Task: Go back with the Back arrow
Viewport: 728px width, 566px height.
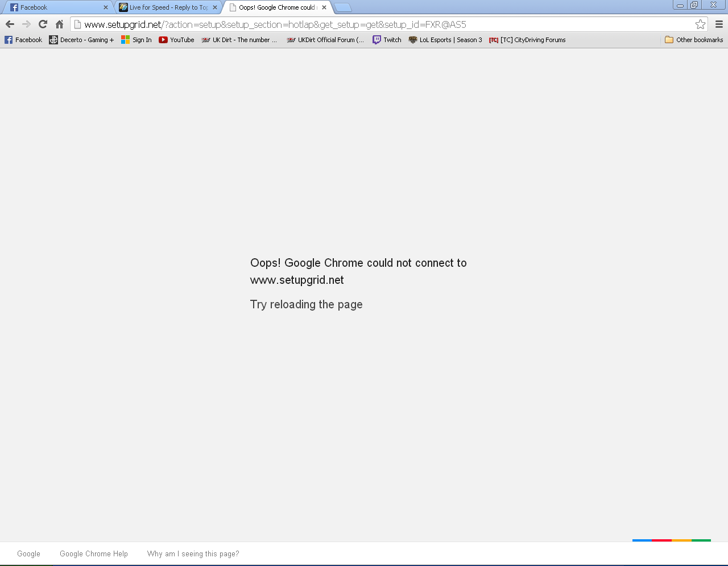Action: coord(10,24)
